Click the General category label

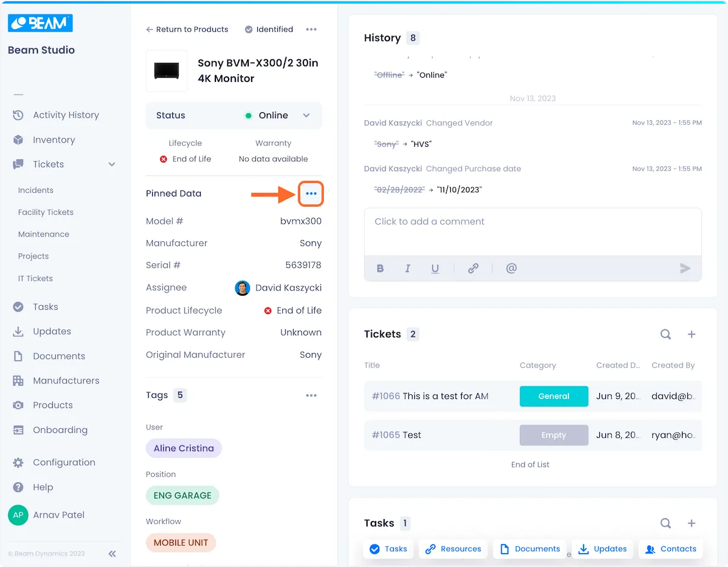tap(554, 396)
